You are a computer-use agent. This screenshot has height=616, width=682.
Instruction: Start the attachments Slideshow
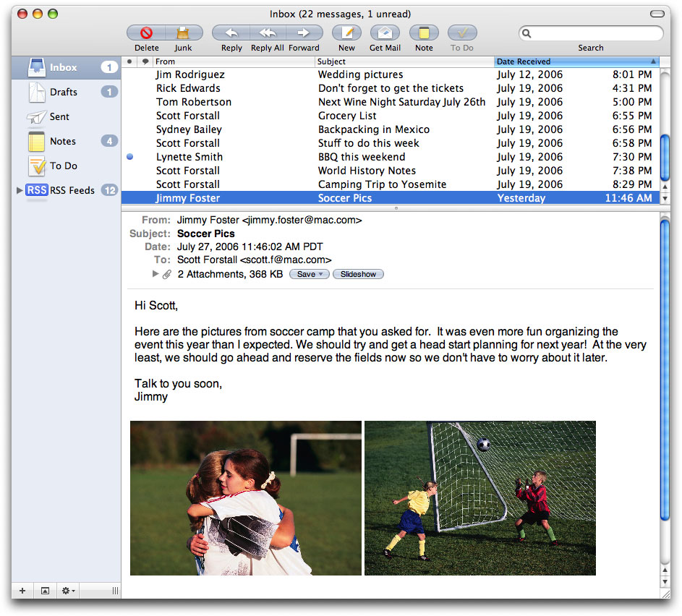[358, 274]
